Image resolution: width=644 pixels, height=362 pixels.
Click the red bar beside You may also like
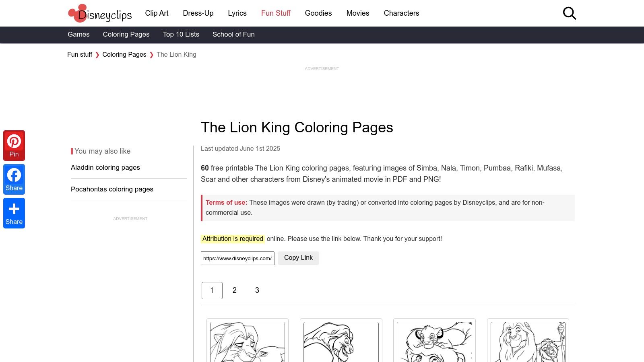pyautogui.click(x=72, y=151)
